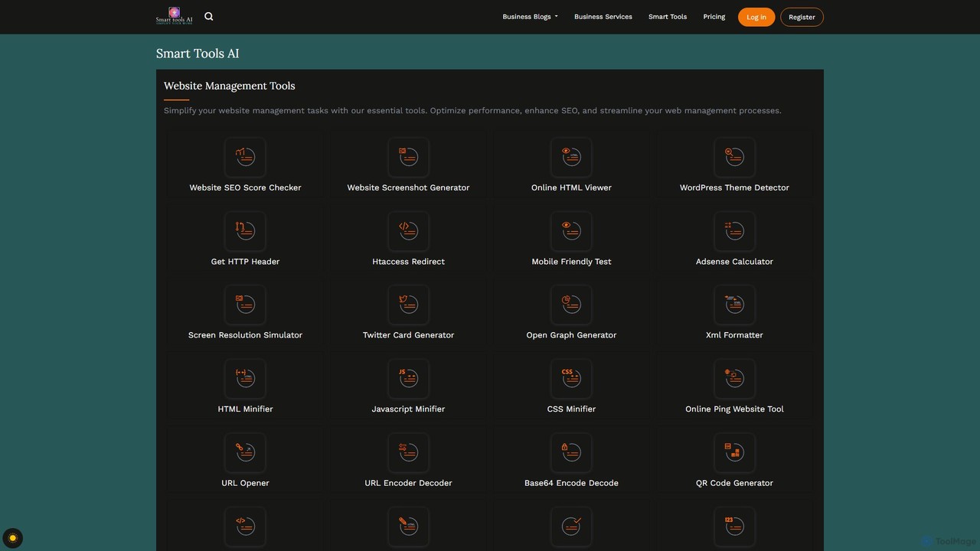Click the Xml Formatter label
This screenshot has width=980, height=551.
(x=734, y=335)
